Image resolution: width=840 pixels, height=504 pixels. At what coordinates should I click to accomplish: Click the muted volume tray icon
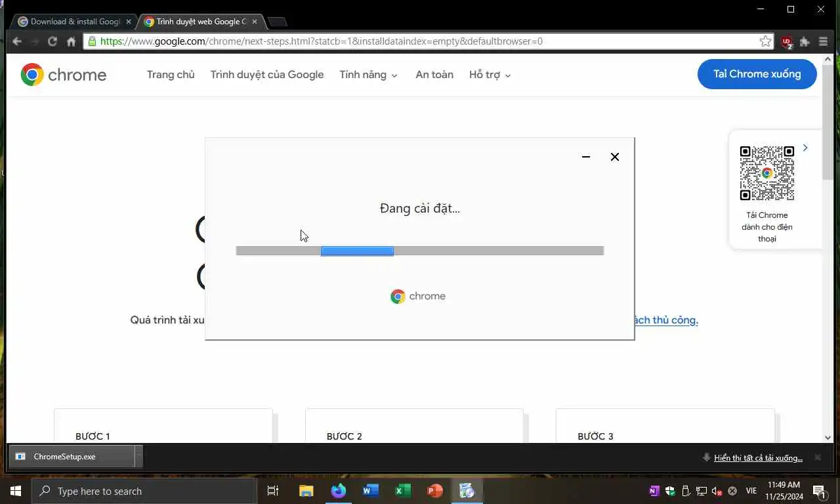pyautogui.click(x=717, y=491)
